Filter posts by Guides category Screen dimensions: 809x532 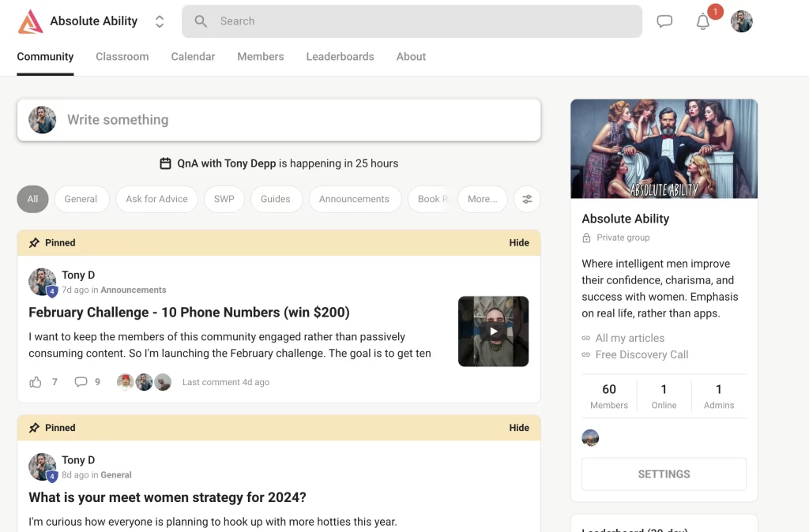276,199
